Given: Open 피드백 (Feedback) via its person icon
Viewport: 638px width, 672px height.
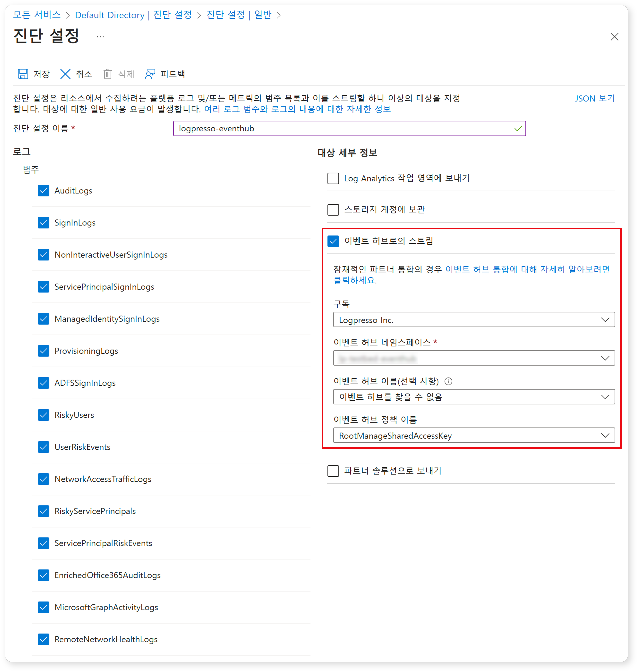Looking at the screenshot, I should 150,74.
